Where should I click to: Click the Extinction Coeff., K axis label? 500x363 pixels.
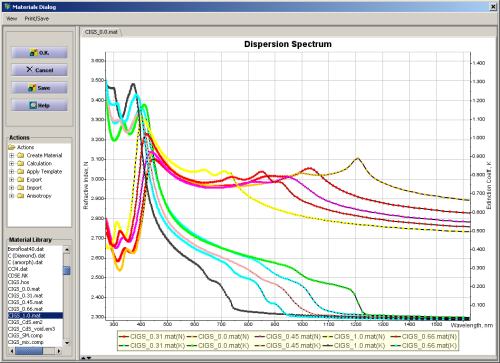[489, 185]
